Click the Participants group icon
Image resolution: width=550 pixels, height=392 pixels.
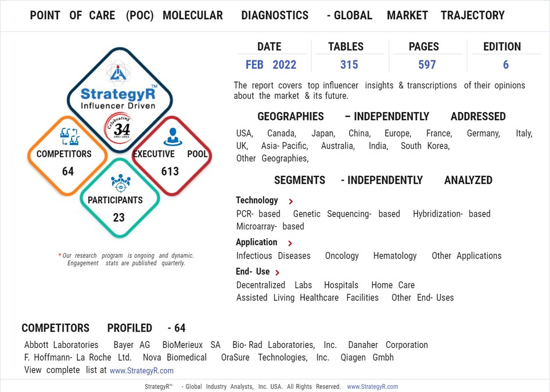(121, 183)
